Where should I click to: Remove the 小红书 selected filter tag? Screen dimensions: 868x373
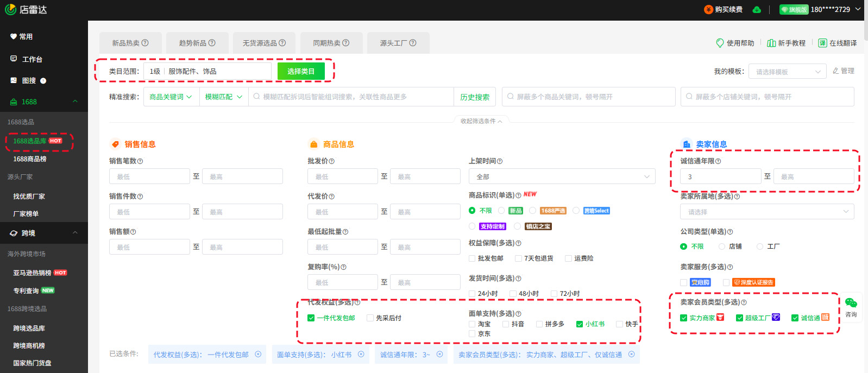click(x=361, y=355)
